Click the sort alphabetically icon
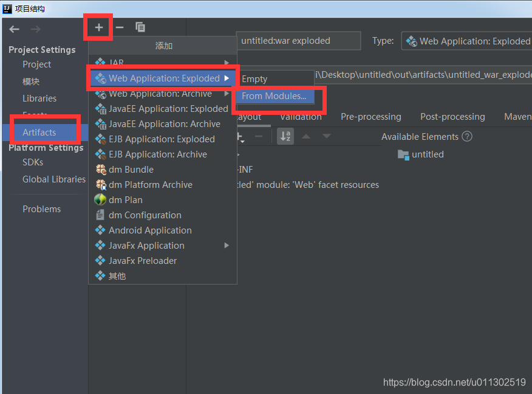Screen dimensions: 532x394 [x=285, y=136]
